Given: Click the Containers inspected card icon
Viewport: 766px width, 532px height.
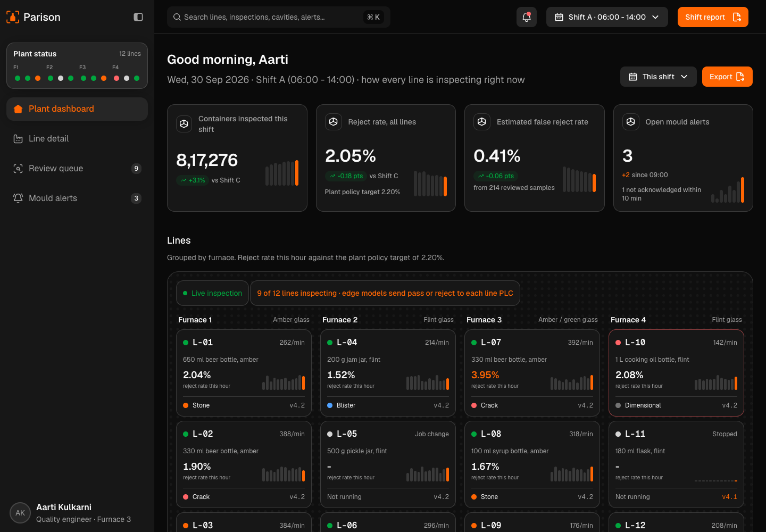Looking at the screenshot, I should point(184,124).
